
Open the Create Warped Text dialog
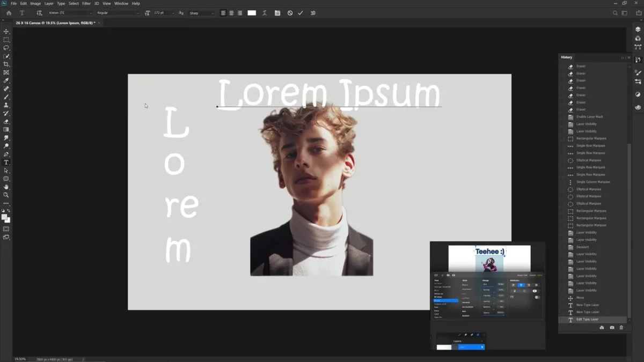[265, 13]
